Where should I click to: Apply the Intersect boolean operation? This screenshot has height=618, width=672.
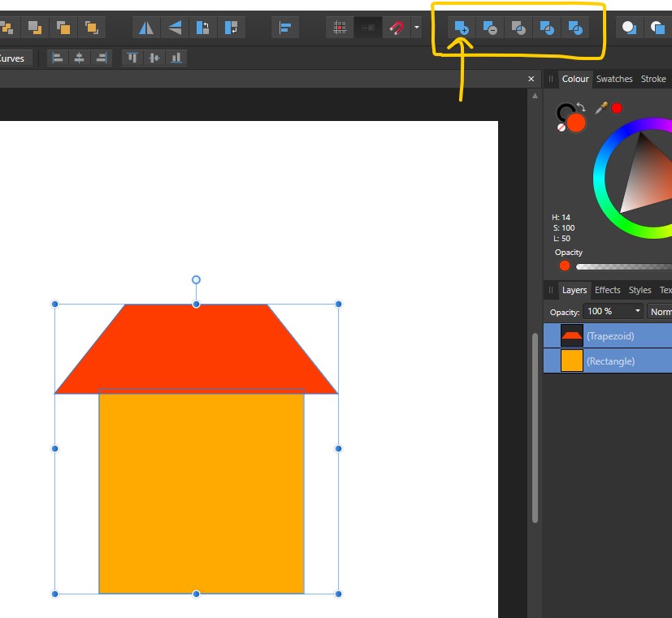tap(518, 28)
